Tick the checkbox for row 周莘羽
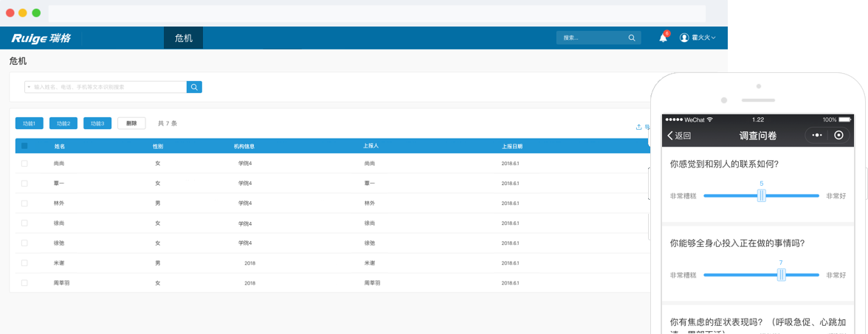Image resolution: width=868 pixels, height=334 pixels. (x=24, y=282)
